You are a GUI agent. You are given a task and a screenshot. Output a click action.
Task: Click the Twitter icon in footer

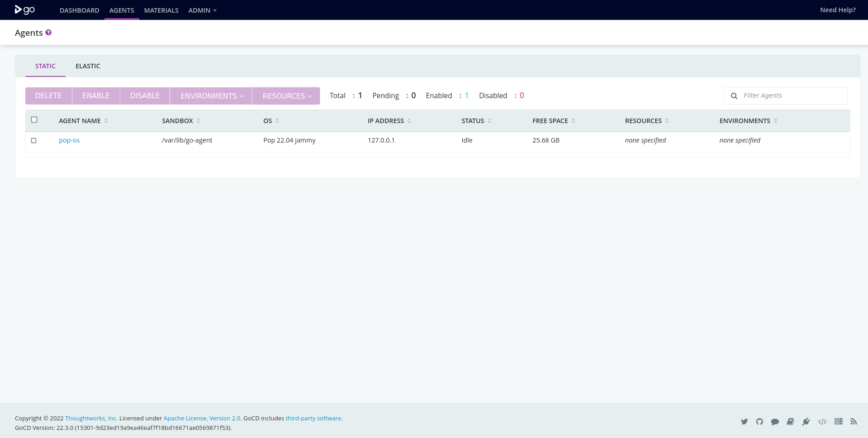pyautogui.click(x=744, y=422)
